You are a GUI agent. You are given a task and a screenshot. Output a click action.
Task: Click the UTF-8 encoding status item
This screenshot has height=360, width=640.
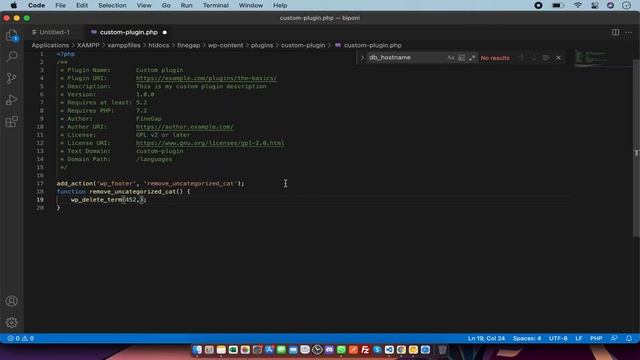[x=558, y=338]
